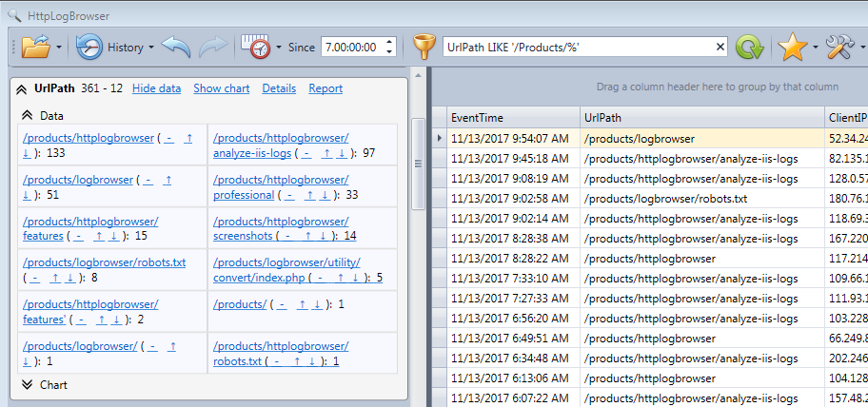Click the HttpLogBrowser title bar magnifier icon

[x=14, y=15]
